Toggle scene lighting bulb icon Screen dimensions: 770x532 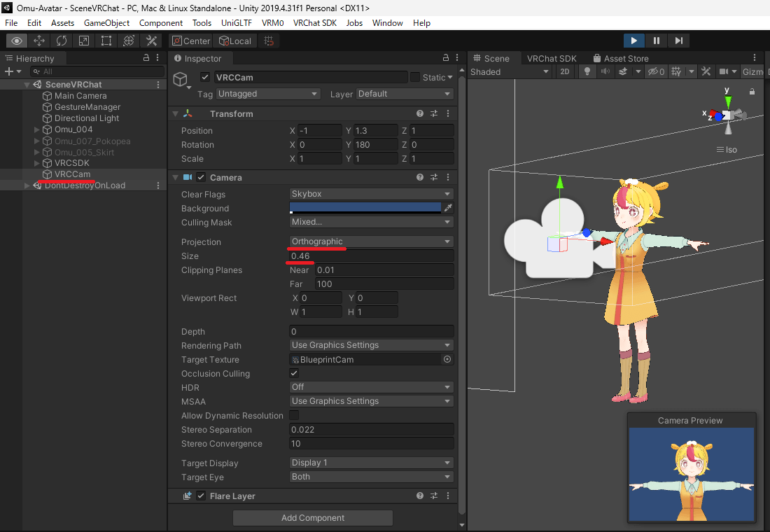click(x=587, y=71)
